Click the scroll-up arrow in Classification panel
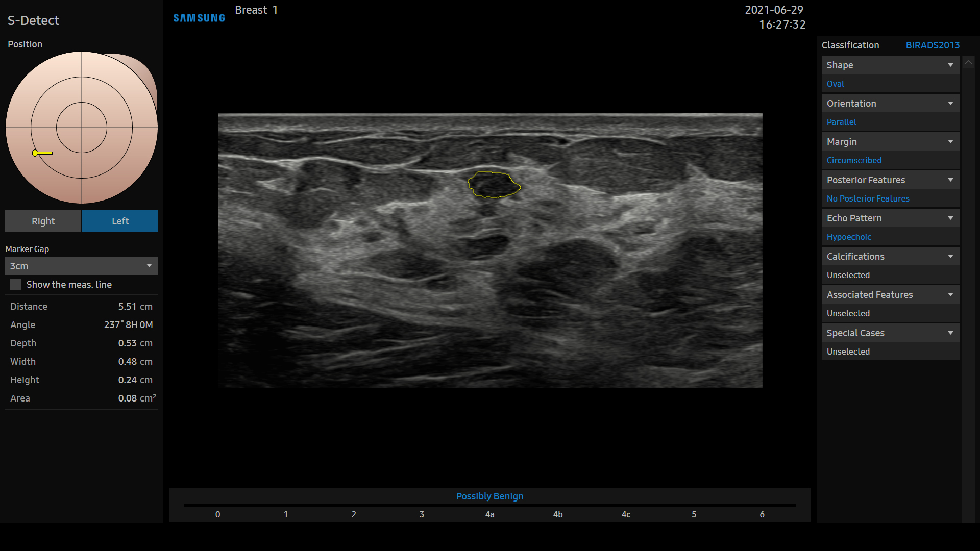Screen dimensions: 980x551 pyautogui.click(x=968, y=62)
